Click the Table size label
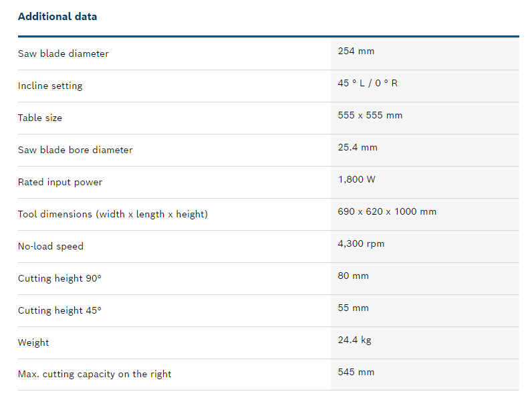 [x=40, y=118]
